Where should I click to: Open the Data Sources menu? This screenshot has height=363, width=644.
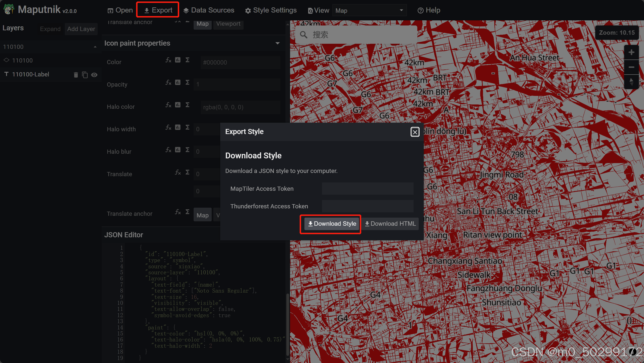click(209, 10)
